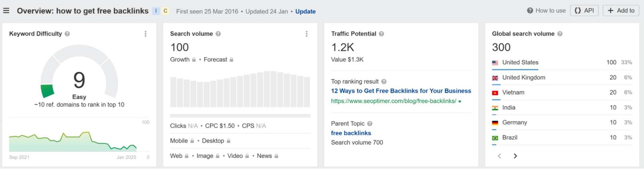This screenshot has height=169, width=644.
Task: Click the 'Search volume 700' text
Action: pos(357,143)
